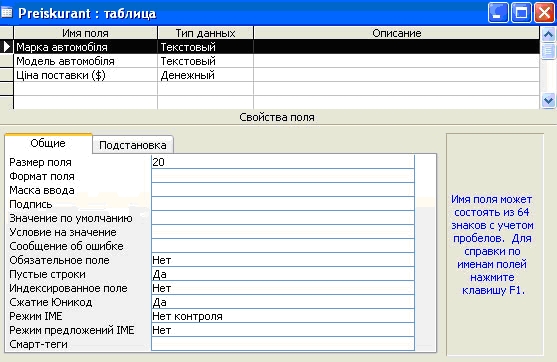The width and height of the screenshot is (557, 362).
Task: Click the scroll down arrow of the field list
Action: 548,101
